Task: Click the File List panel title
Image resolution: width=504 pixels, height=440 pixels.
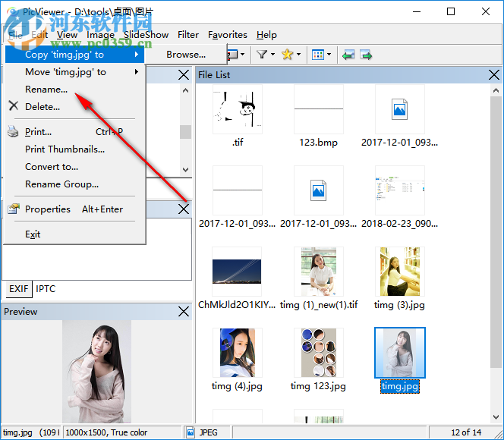Action: (x=214, y=75)
